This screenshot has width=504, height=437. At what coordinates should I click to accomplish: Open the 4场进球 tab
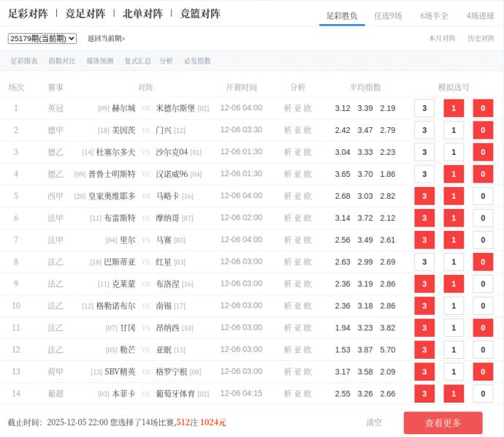point(480,15)
